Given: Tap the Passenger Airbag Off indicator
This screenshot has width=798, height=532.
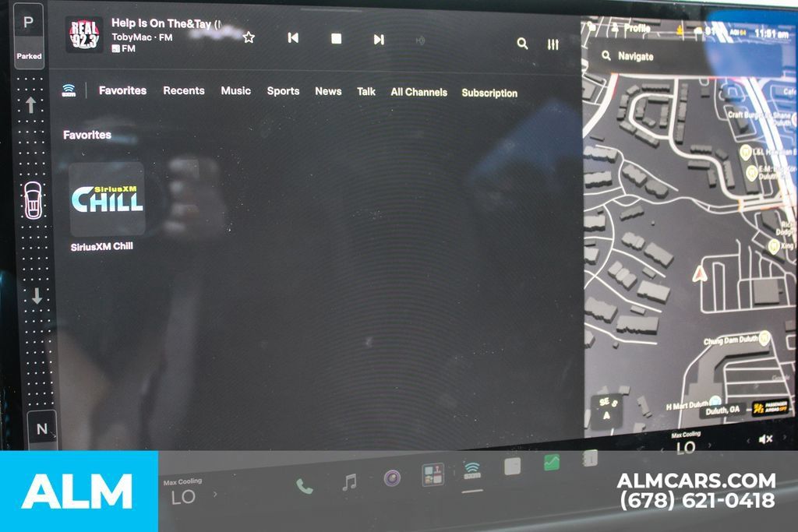Looking at the screenshot, I should pos(771,407).
